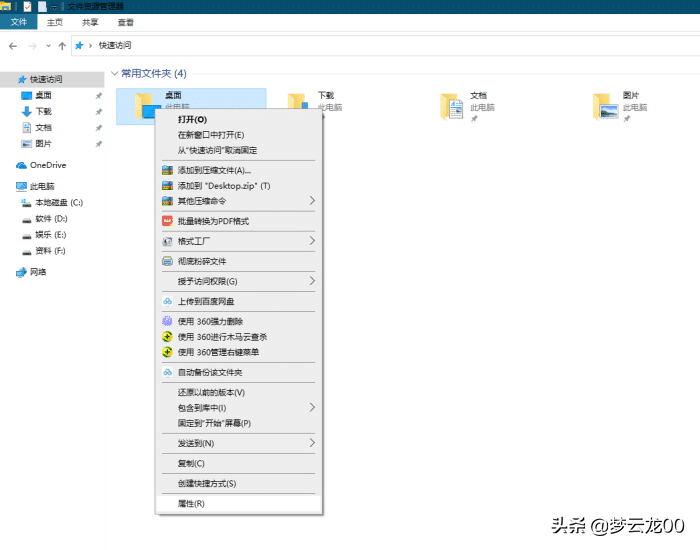Select the 图片 folder icon in common folders
Viewport: 700px width, 550px height.
coord(605,106)
